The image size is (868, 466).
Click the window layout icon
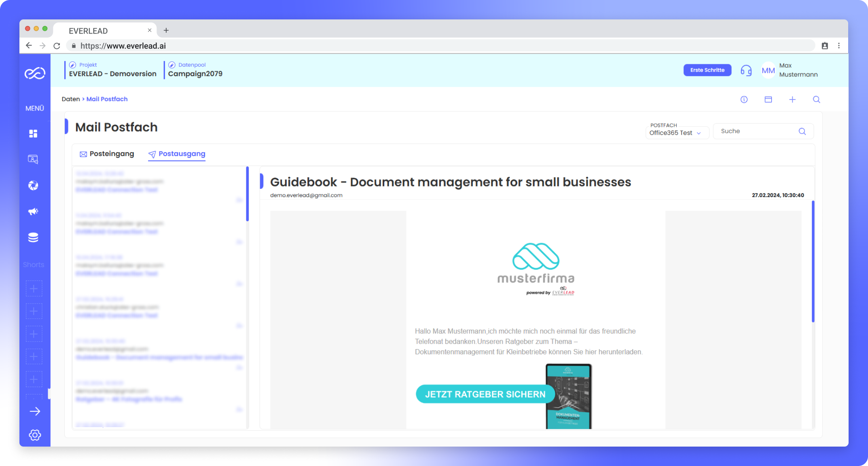[768, 100]
